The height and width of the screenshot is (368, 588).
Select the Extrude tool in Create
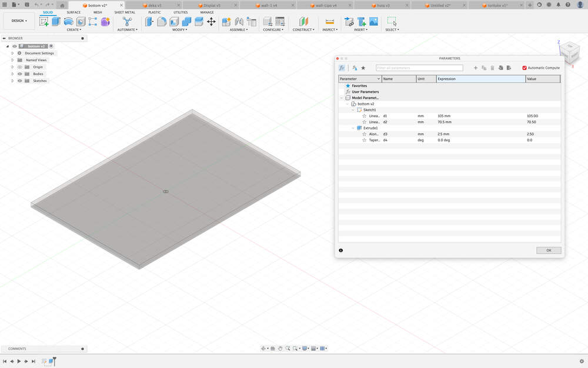56,21
